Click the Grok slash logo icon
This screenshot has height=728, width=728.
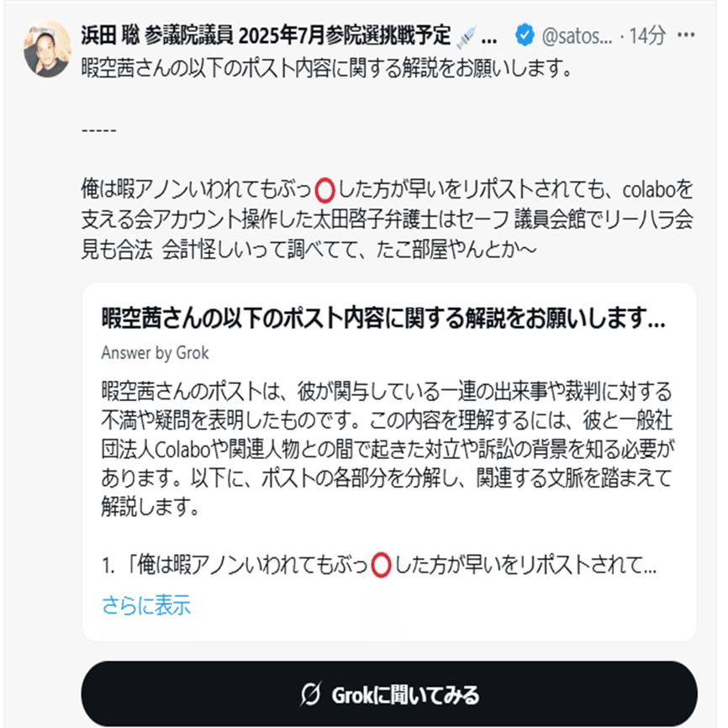[x=310, y=694]
